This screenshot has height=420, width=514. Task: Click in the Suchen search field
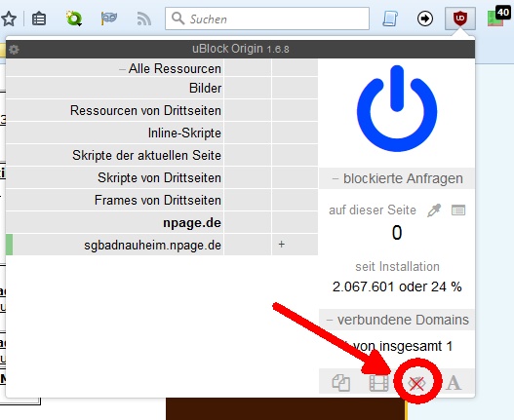click(x=267, y=19)
